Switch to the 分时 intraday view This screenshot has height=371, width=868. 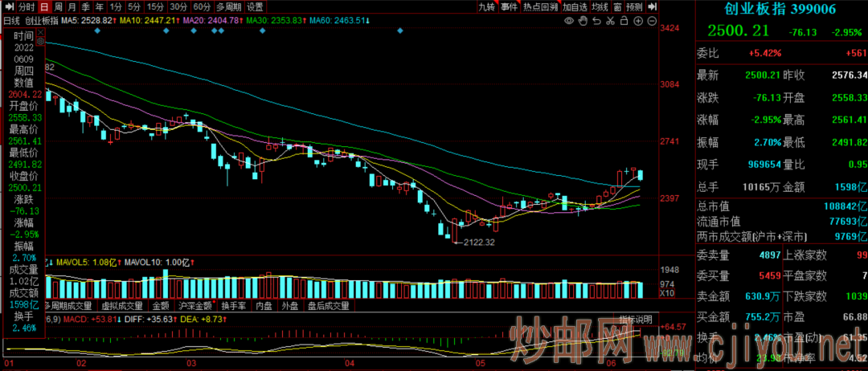(26, 7)
